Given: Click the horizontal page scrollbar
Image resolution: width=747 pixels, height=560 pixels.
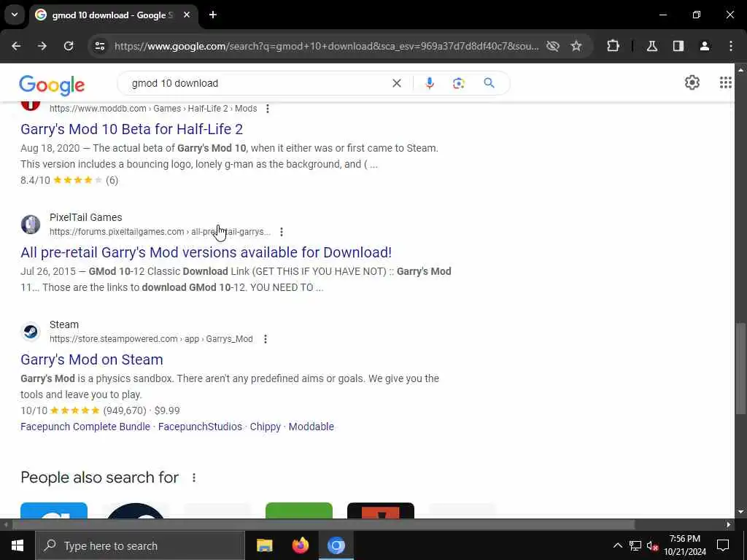Looking at the screenshot, I should (x=324, y=525).
